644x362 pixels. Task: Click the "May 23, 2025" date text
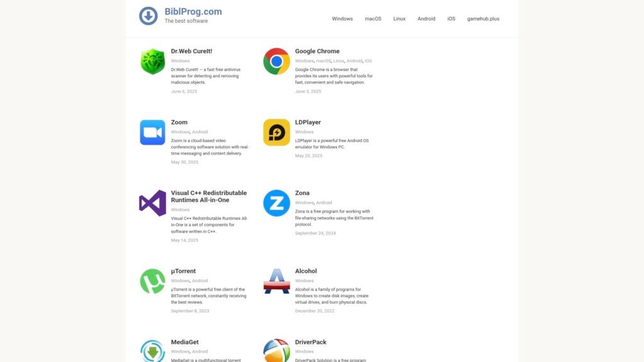pyautogui.click(x=308, y=156)
